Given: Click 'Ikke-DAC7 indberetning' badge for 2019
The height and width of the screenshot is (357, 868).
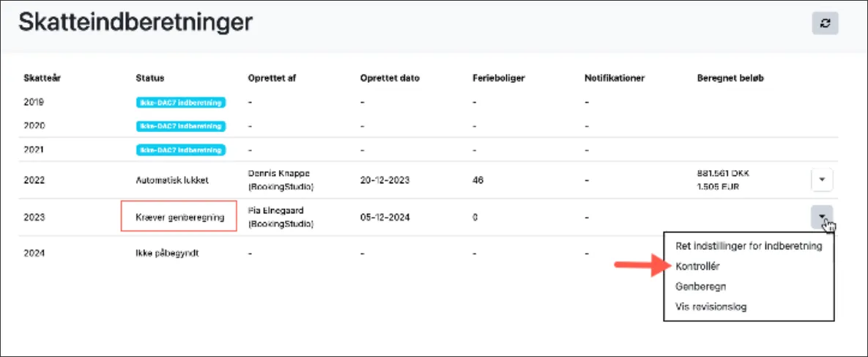Looking at the screenshot, I should coord(180,103).
